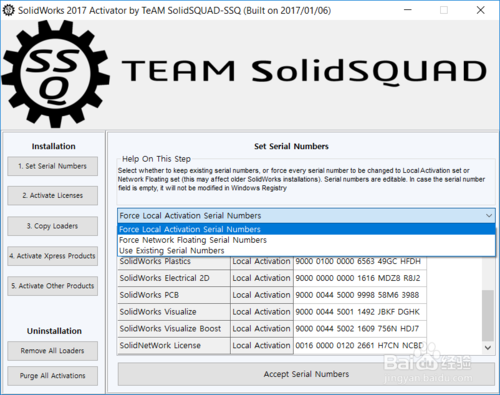Go to '3. Copy Loaders' step
Screen dimensions: 500x395
(x=53, y=226)
